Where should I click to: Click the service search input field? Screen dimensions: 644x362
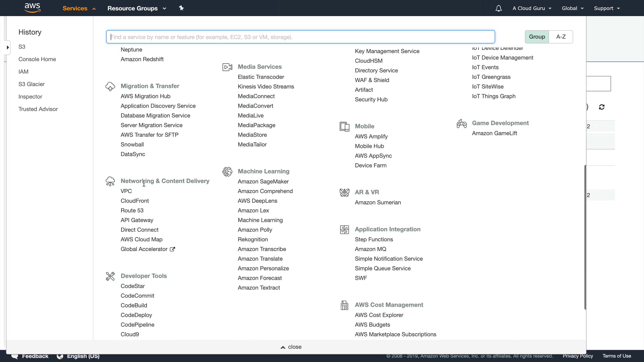tap(300, 37)
